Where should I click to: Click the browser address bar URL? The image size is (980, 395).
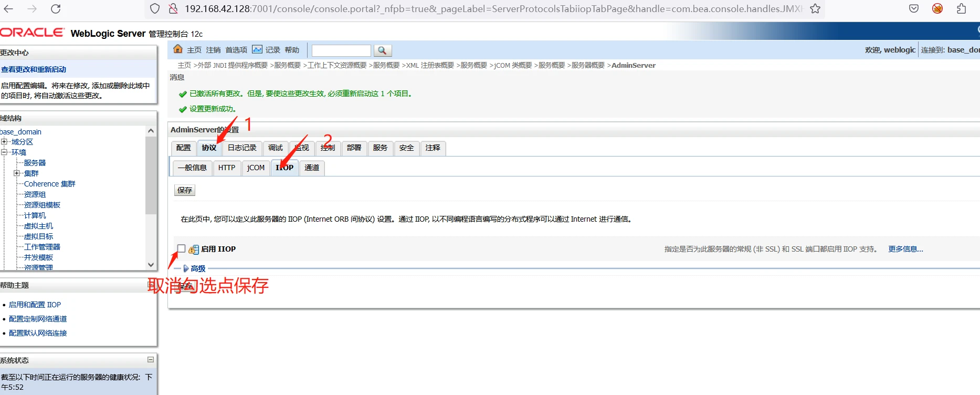493,8
